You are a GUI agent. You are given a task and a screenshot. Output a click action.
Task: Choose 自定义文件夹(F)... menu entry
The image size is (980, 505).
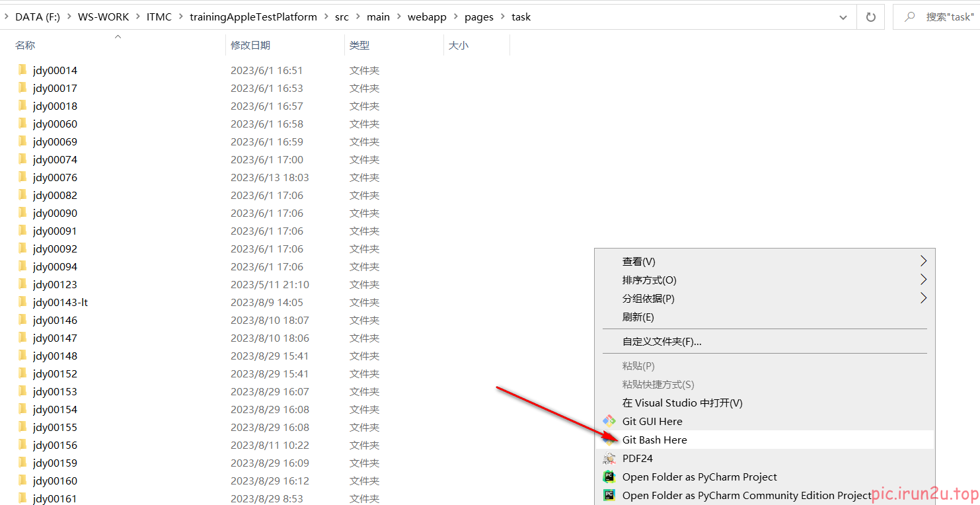tap(661, 342)
